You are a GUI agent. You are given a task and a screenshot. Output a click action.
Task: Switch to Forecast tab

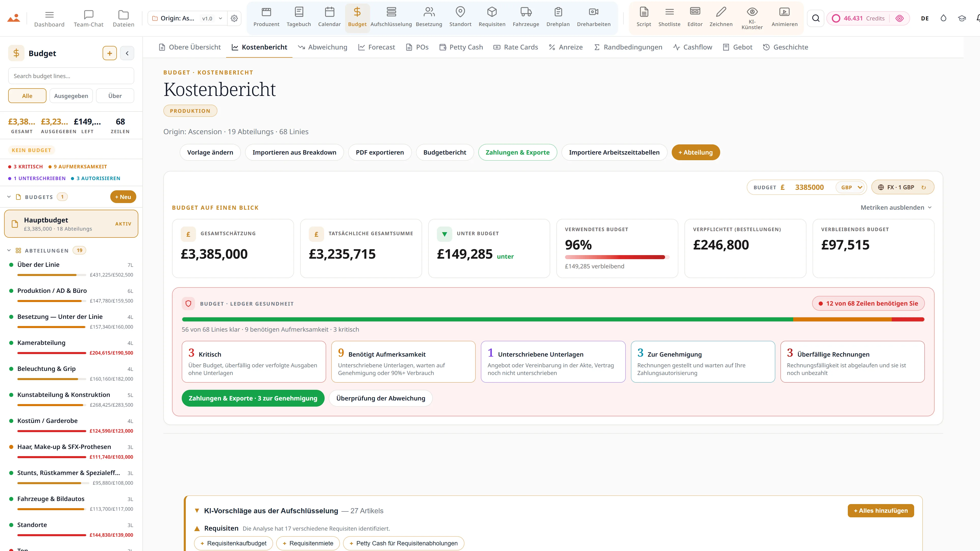377,47
